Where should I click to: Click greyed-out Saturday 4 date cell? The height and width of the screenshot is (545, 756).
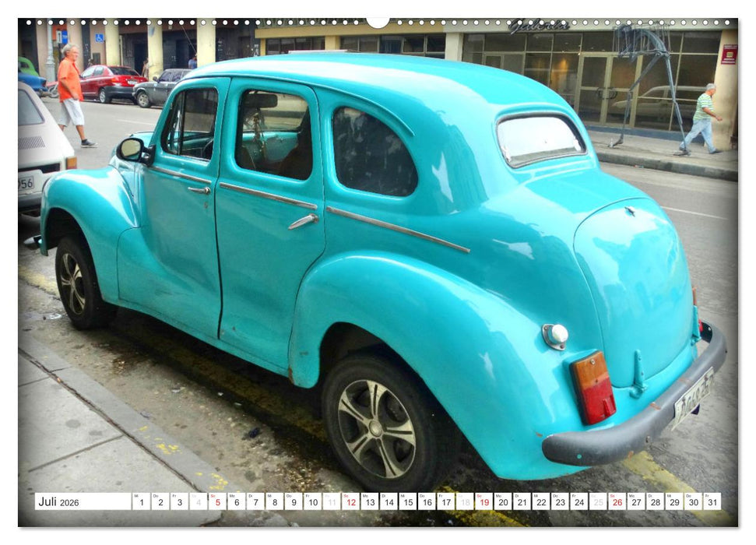198,502
